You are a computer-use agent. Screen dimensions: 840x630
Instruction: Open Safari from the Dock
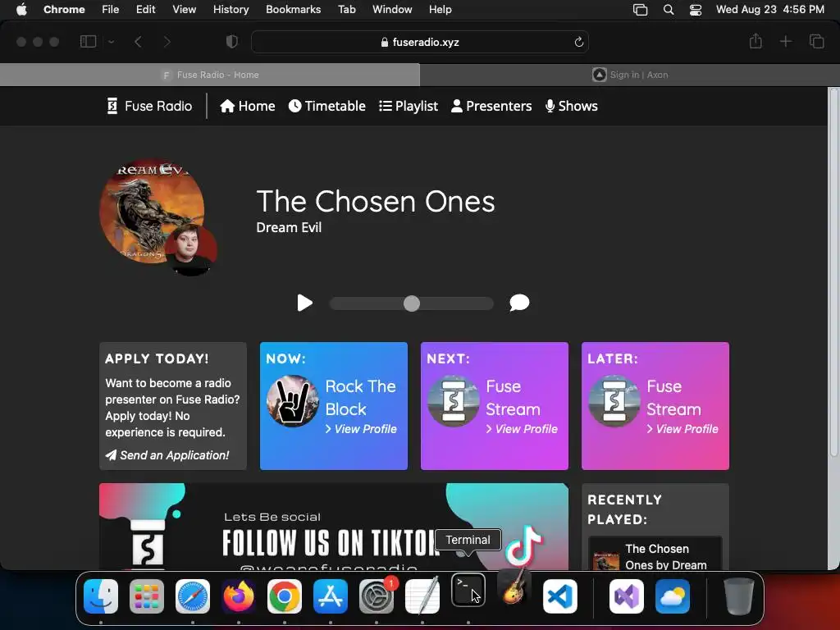point(193,596)
